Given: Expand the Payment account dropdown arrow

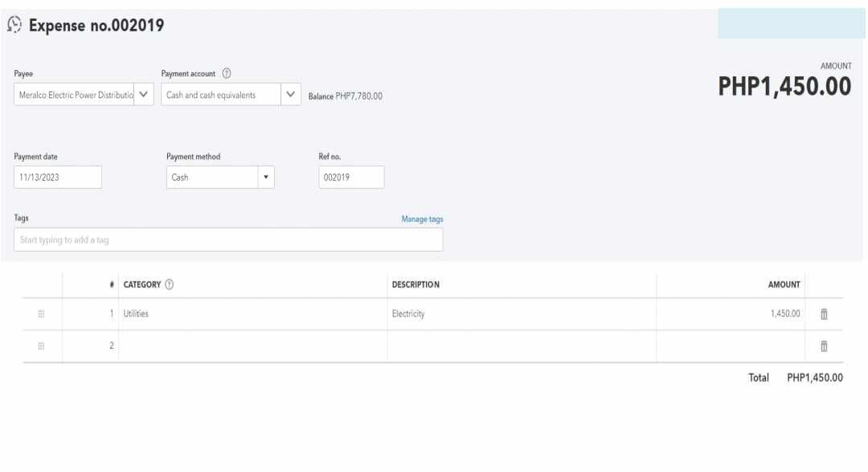Looking at the screenshot, I should [291, 94].
